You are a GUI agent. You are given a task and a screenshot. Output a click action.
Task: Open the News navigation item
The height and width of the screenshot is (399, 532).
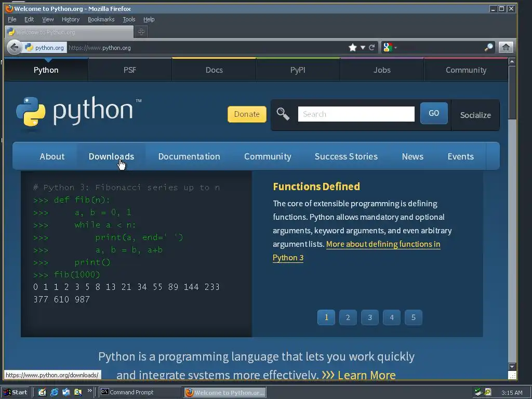pos(413,156)
